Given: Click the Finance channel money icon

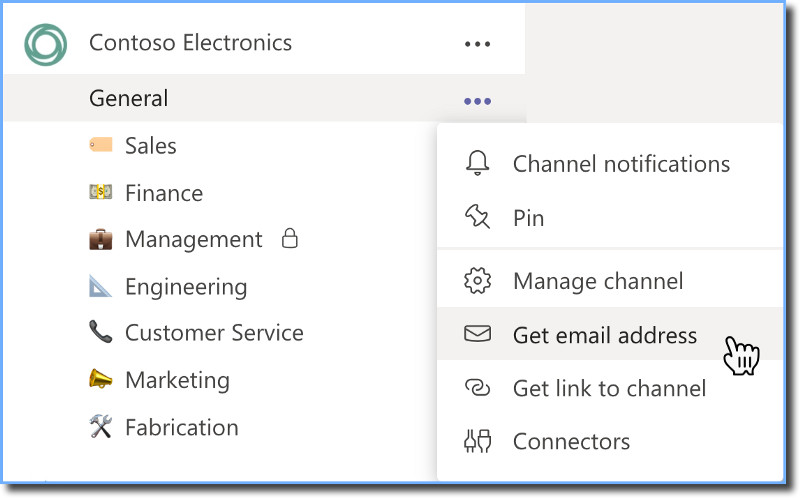Looking at the screenshot, I should point(101,192).
